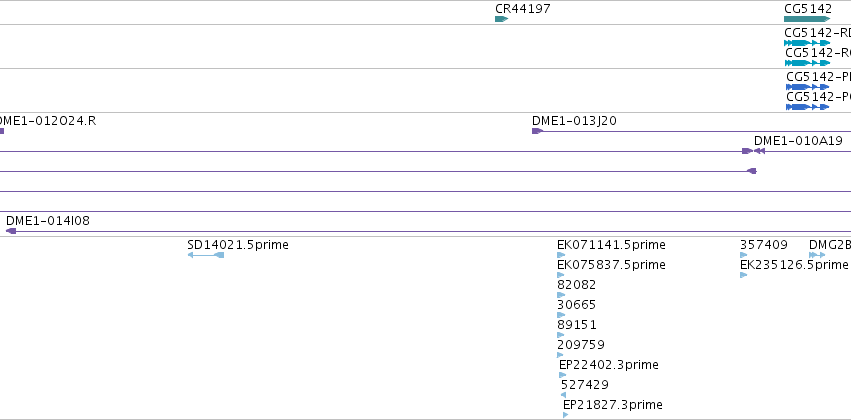Click the 209759 EST label
Screen dimensions: 851x420
pos(581,345)
